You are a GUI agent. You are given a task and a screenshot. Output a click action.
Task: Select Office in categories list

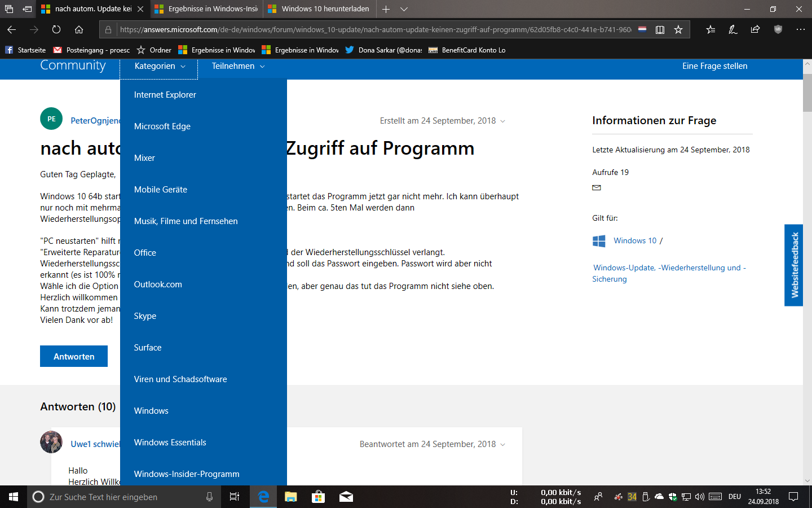(x=204, y=253)
